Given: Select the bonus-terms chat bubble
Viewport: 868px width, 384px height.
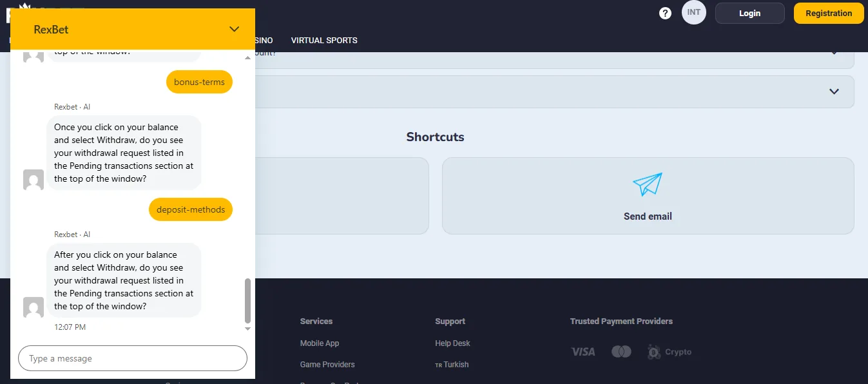Looking at the screenshot, I should click(x=199, y=82).
